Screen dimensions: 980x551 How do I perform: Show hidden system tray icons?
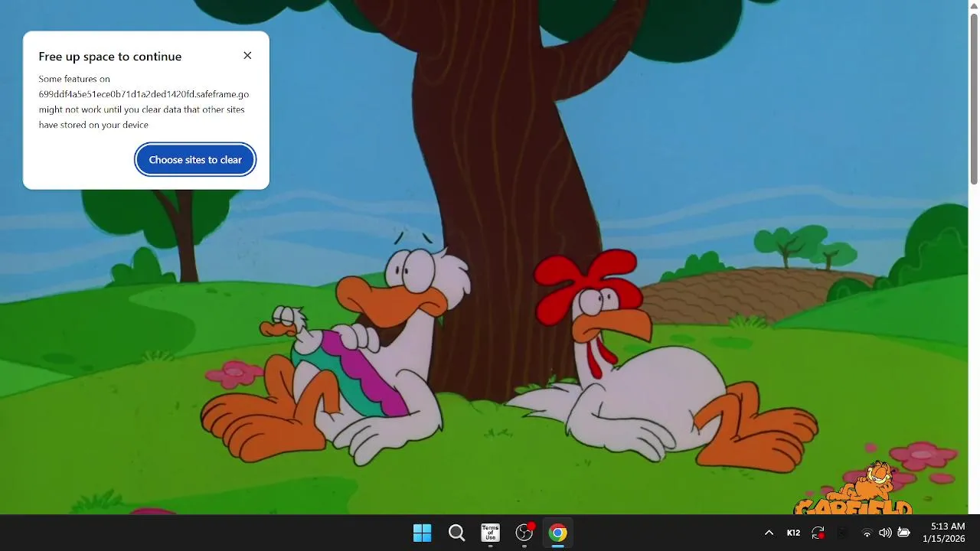[x=769, y=533]
